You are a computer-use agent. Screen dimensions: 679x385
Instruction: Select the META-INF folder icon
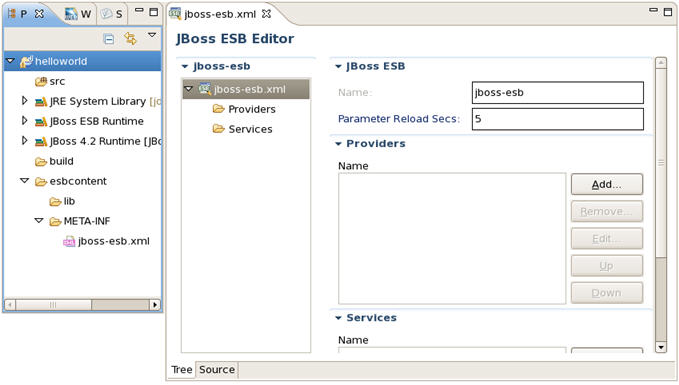point(55,221)
